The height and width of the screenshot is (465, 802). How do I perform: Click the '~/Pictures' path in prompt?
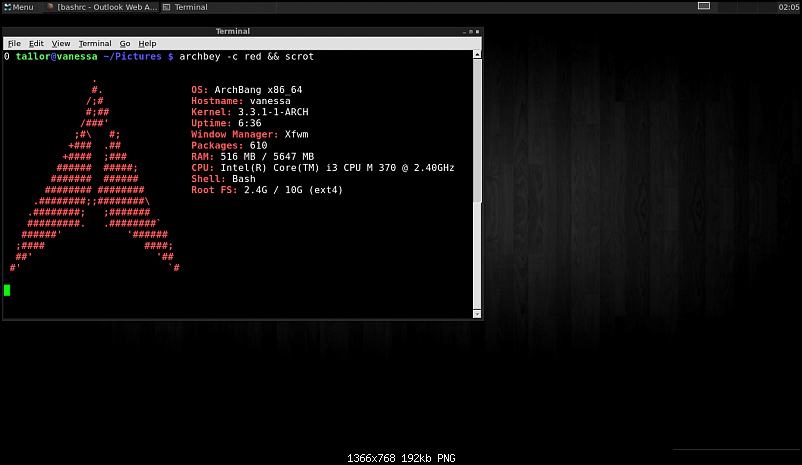132,56
